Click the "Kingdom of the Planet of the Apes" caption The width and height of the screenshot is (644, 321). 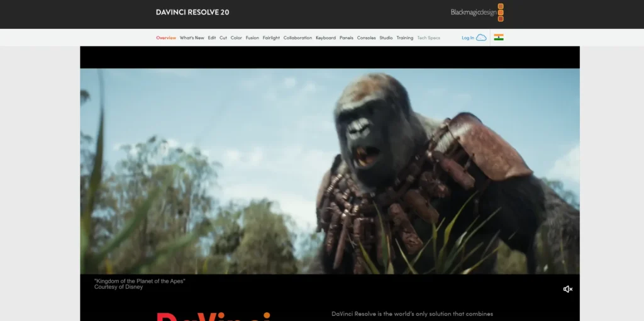coord(140,281)
